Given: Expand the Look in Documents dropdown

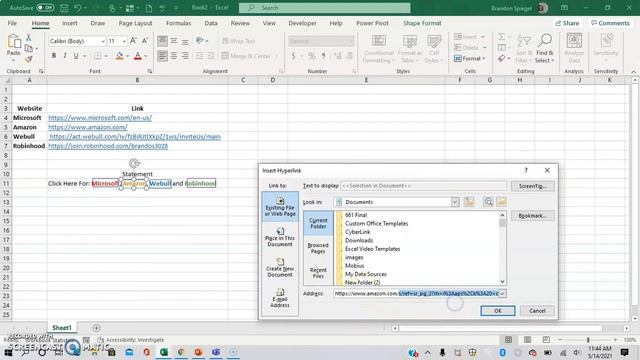Looking at the screenshot, I should [x=455, y=202].
